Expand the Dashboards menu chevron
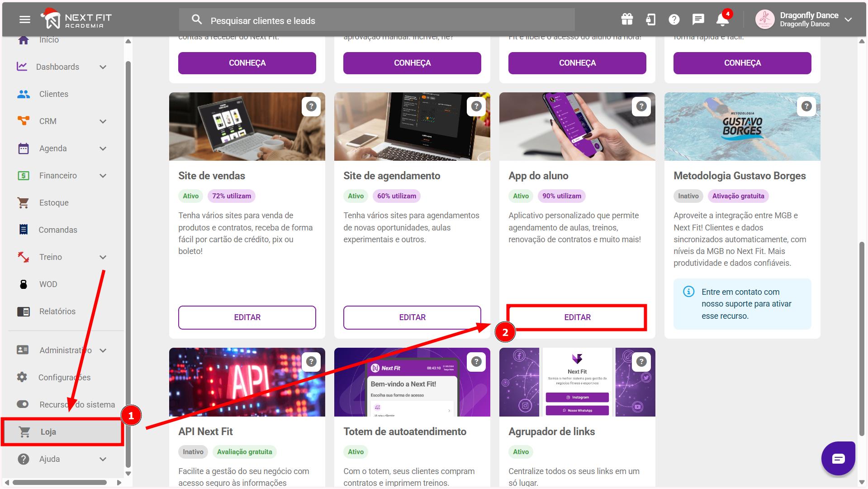Screen dimensions: 868x489 coord(103,67)
